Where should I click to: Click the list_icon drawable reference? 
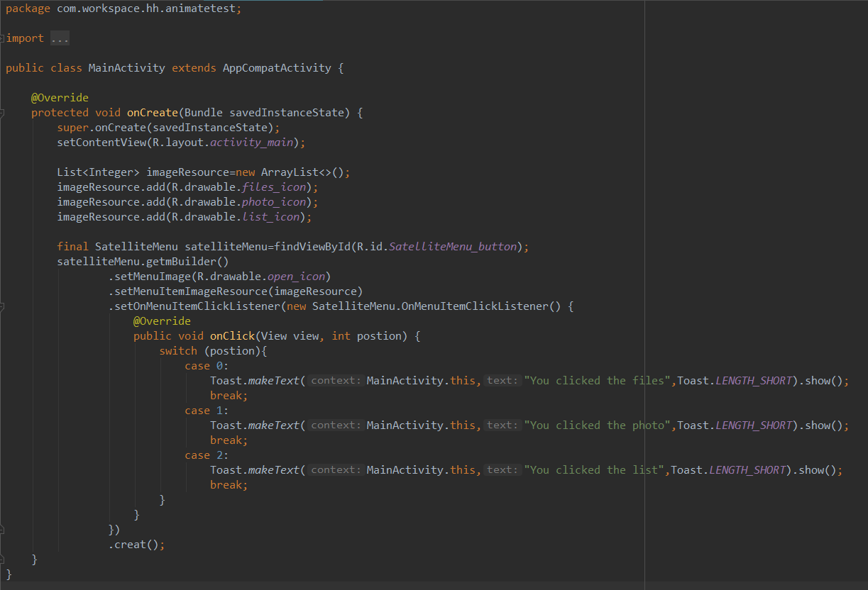click(270, 217)
